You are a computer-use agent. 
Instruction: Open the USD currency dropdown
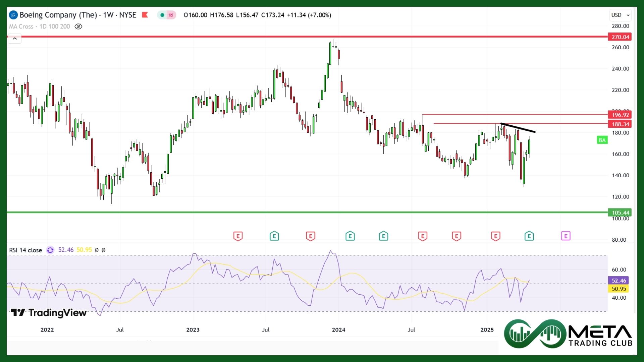620,15
